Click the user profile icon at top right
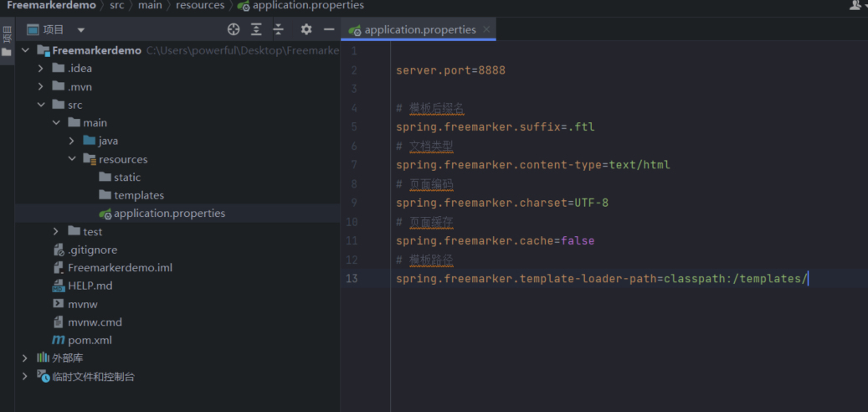Screen dimensions: 868x412 pos(856,5)
